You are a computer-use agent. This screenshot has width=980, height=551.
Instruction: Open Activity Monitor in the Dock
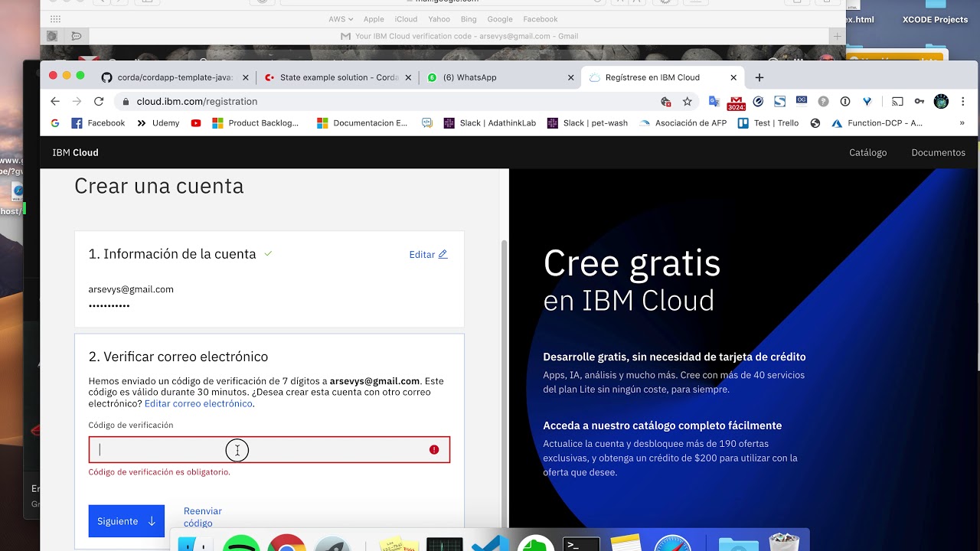pyautogui.click(x=444, y=544)
